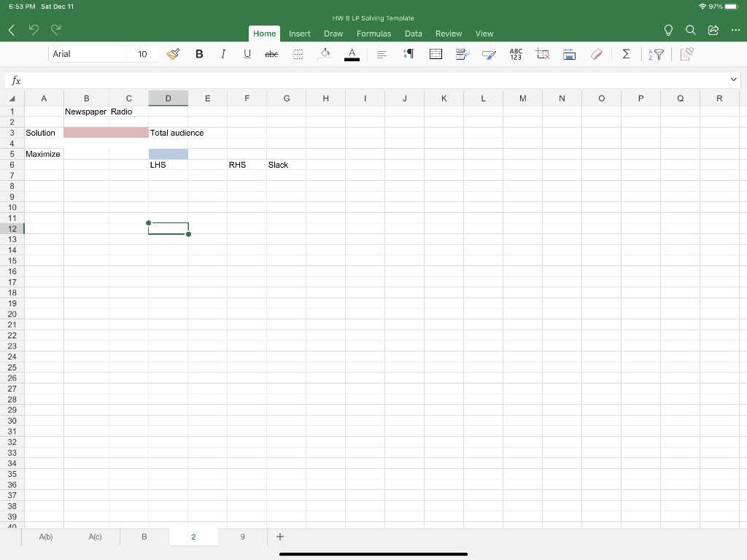Toggle underline formatting

(247, 54)
